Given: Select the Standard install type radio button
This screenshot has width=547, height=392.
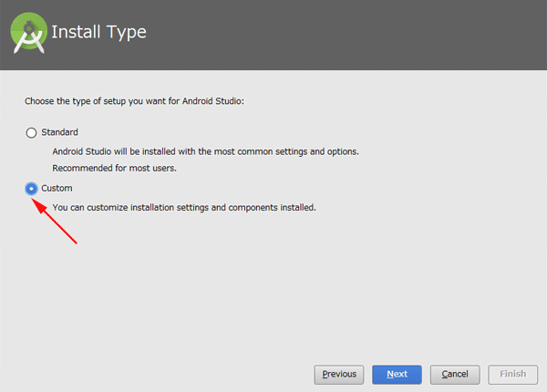Looking at the screenshot, I should tap(31, 132).
